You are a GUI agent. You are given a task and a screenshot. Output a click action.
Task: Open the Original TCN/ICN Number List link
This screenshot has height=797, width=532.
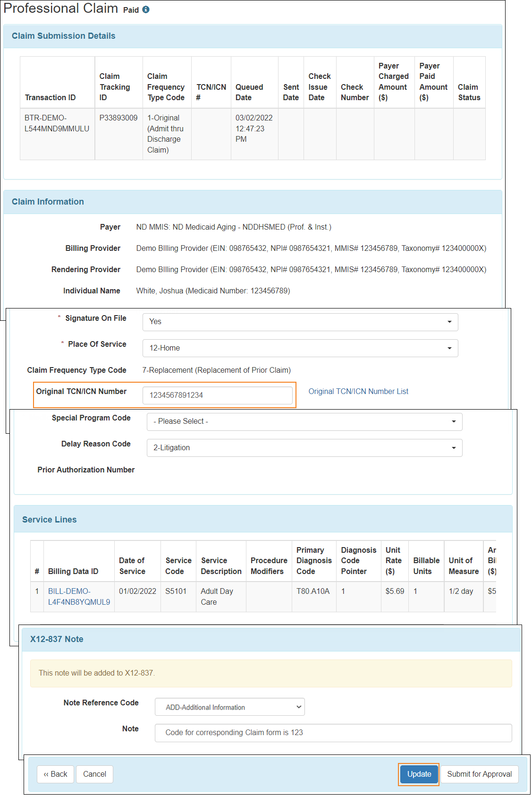[x=358, y=392]
